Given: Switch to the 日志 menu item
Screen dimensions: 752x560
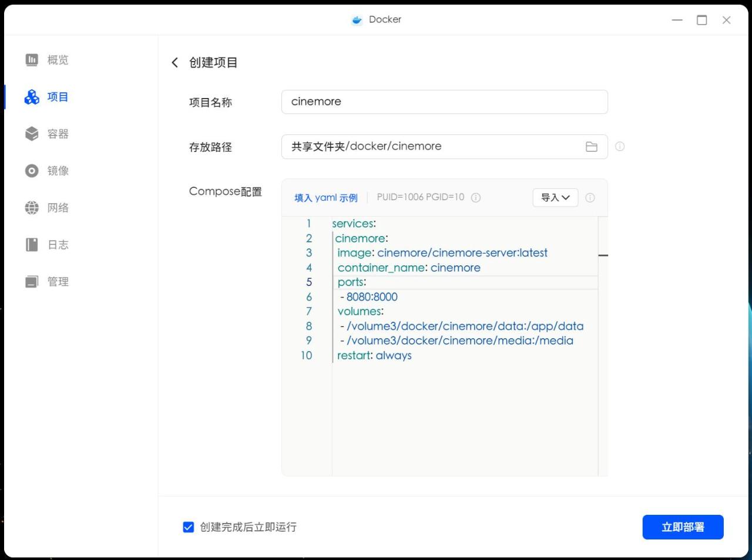Looking at the screenshot, I should click(48, 245).
